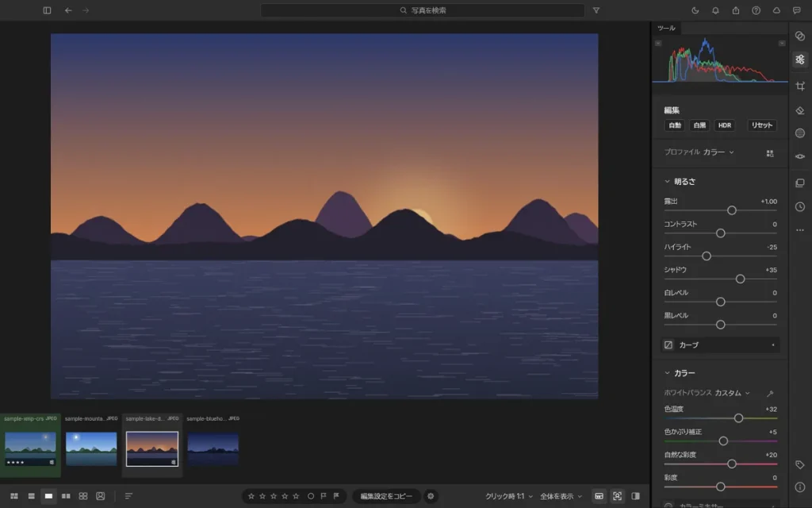The image size is (812, 508).
Task: Set the pick flag on the photo
Action: (324, 496)
